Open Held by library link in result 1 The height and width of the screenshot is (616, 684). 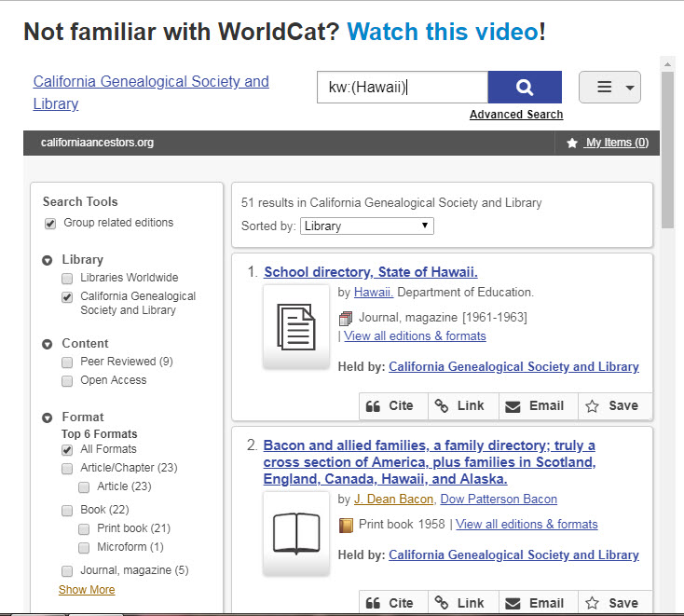coord(513,366)
